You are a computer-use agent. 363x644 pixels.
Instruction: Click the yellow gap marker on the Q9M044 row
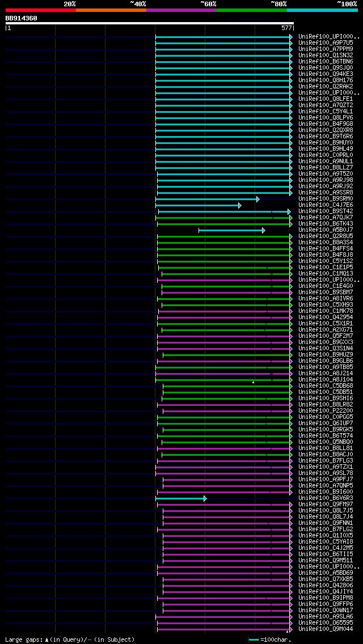[x=288, y=632]
